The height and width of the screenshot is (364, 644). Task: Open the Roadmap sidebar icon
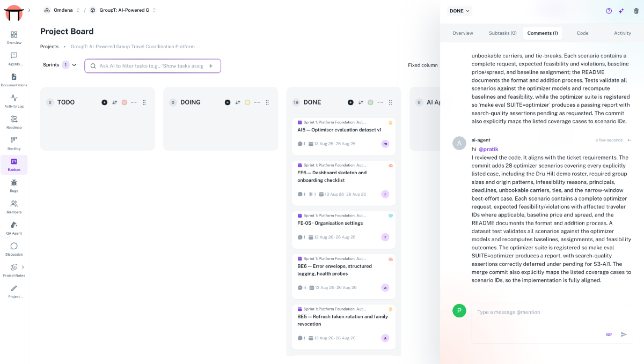click(14, 119)
